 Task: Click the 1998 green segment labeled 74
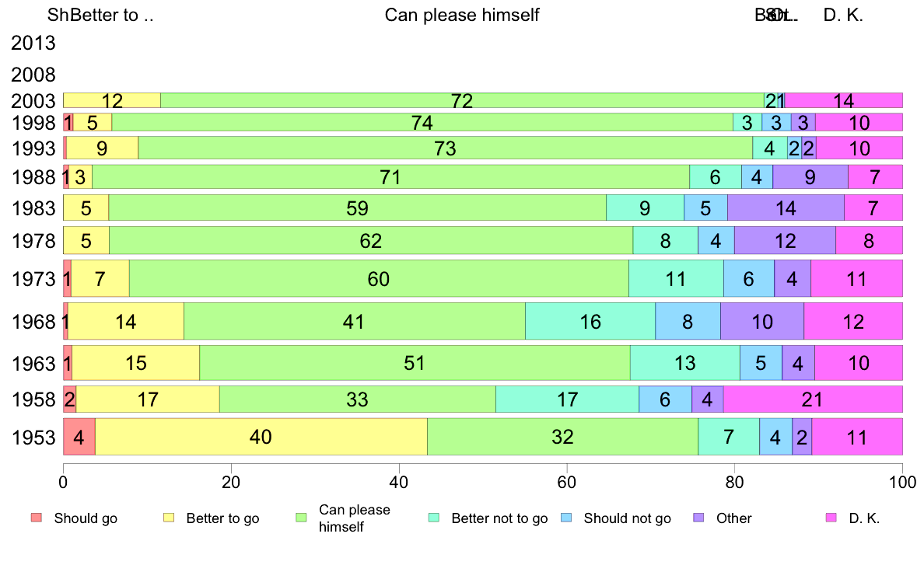[x=422, y=123]
